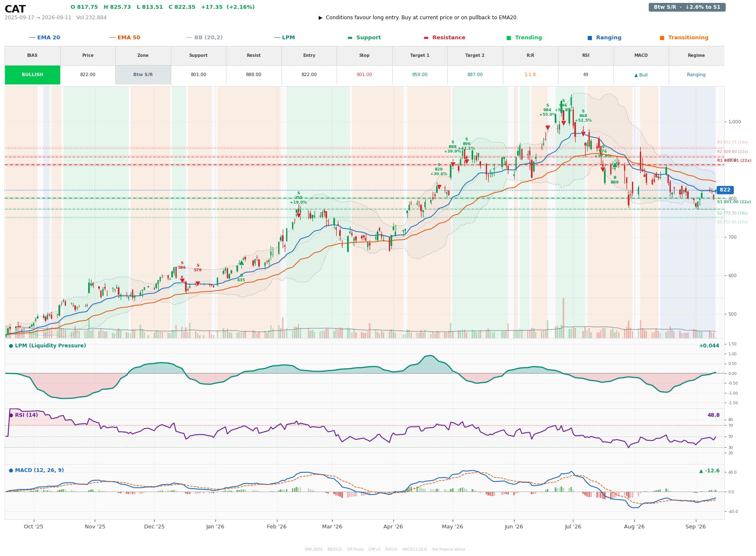
Task: Click the Btw S/R zone cell
Action: pyautogui.click(x=143, y=75)
